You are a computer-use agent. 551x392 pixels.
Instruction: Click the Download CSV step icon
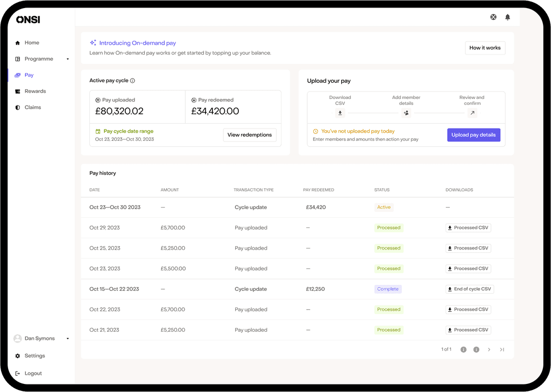pos(340,113)
